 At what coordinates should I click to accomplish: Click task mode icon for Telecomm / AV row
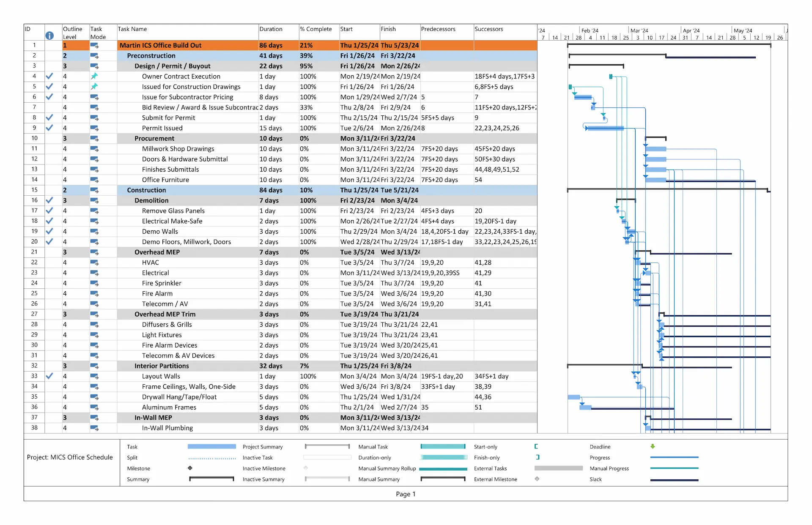(x=94, y=304)
